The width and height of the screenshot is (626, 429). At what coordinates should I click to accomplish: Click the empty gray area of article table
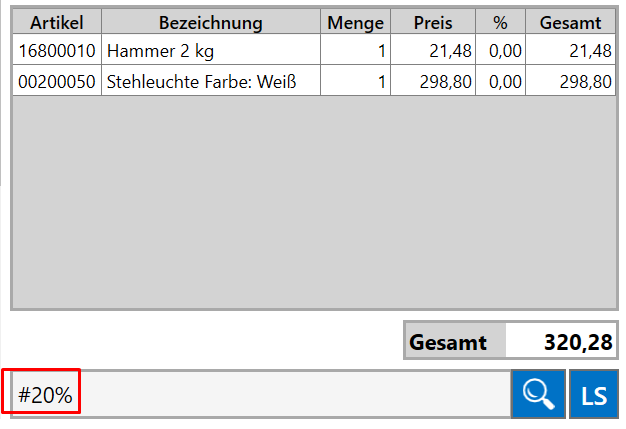click(x=314, y=202)
